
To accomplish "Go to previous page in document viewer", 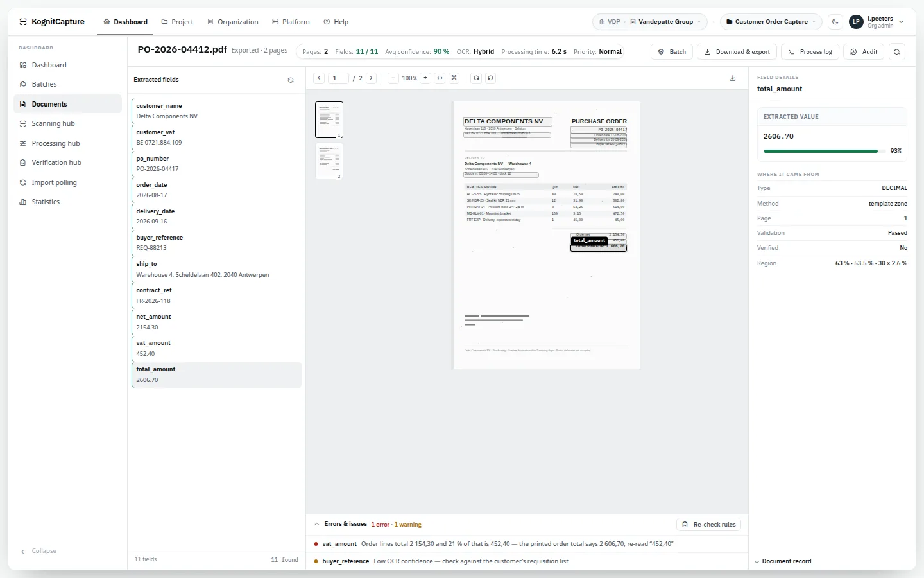I will [x=319, y=78].
